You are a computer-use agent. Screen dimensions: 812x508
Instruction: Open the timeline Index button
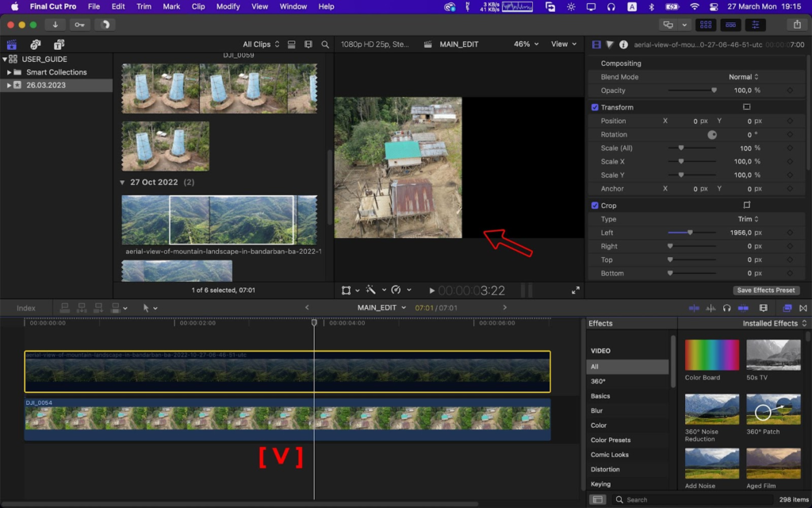26,308
